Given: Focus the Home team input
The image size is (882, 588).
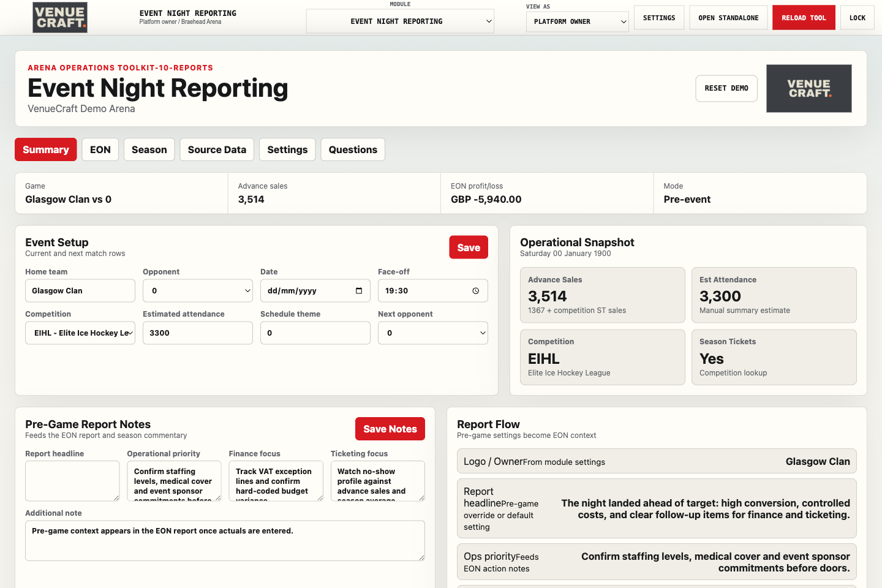Looking at the screenshot, I should click(x=80, y=291).
